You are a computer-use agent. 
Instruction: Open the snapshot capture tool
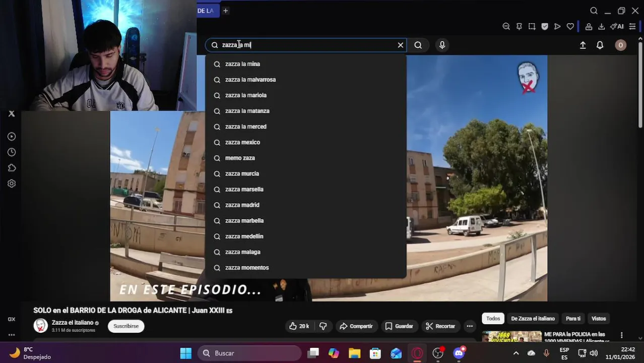click(532, 26)
